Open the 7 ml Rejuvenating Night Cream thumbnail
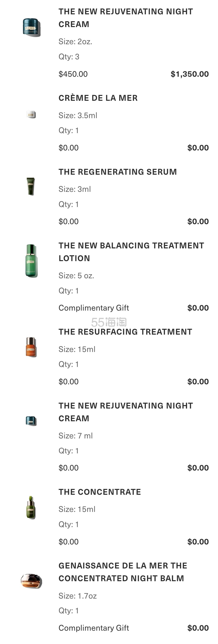The height and width of the screenshot is (644, 218). [x=31, y=421]
